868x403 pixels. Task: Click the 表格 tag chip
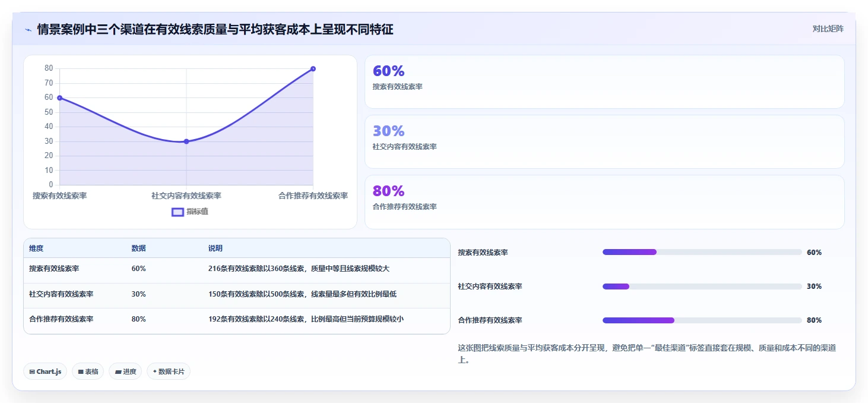(88, 371)
